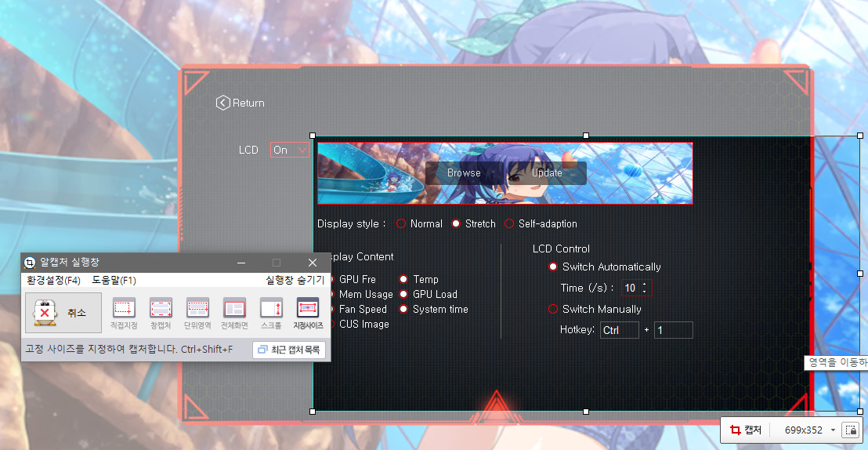Toggle the System time option

click(403, 309)
